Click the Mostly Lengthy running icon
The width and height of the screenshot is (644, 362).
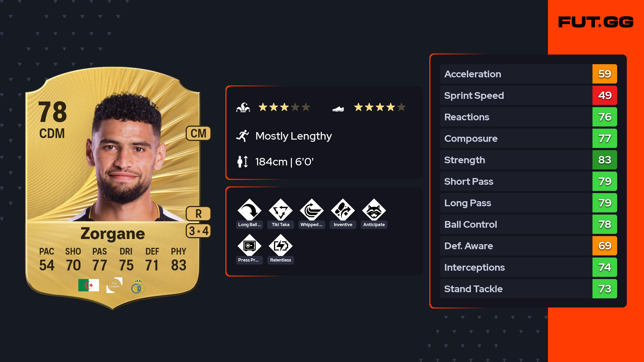pos(243,136)
